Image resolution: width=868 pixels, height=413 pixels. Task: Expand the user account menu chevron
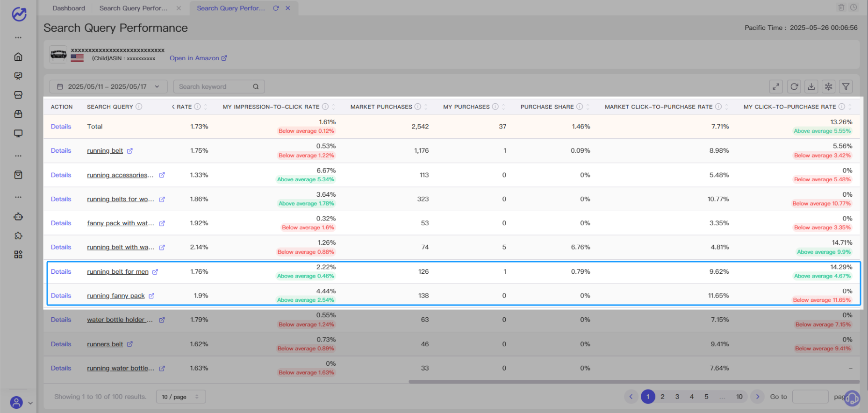click(x=30, y=403)
